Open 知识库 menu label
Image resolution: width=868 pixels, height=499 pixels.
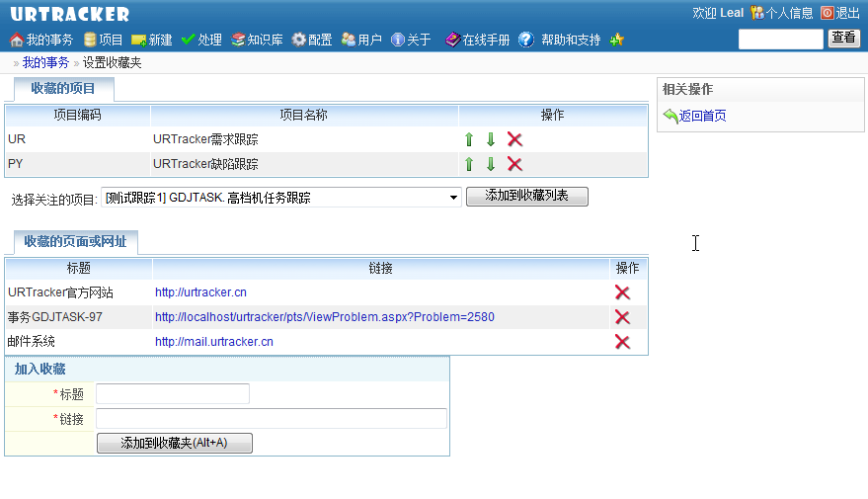266,40
